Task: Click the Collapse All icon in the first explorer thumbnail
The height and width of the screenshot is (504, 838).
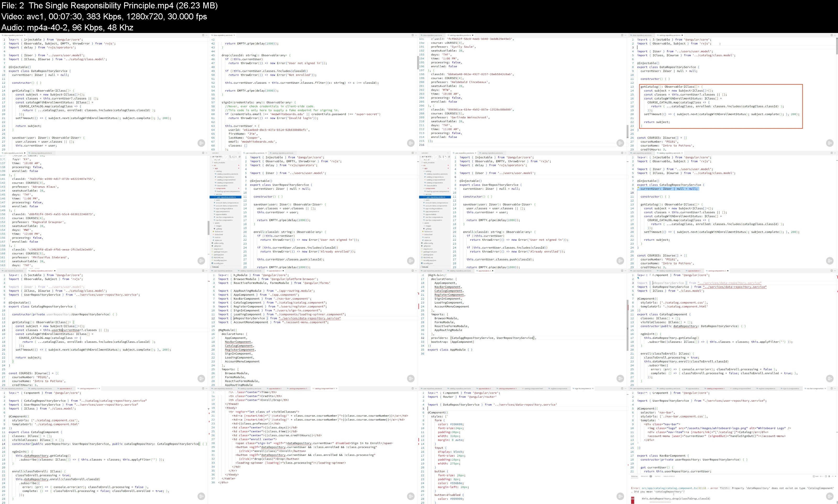Action: point(240,157)
